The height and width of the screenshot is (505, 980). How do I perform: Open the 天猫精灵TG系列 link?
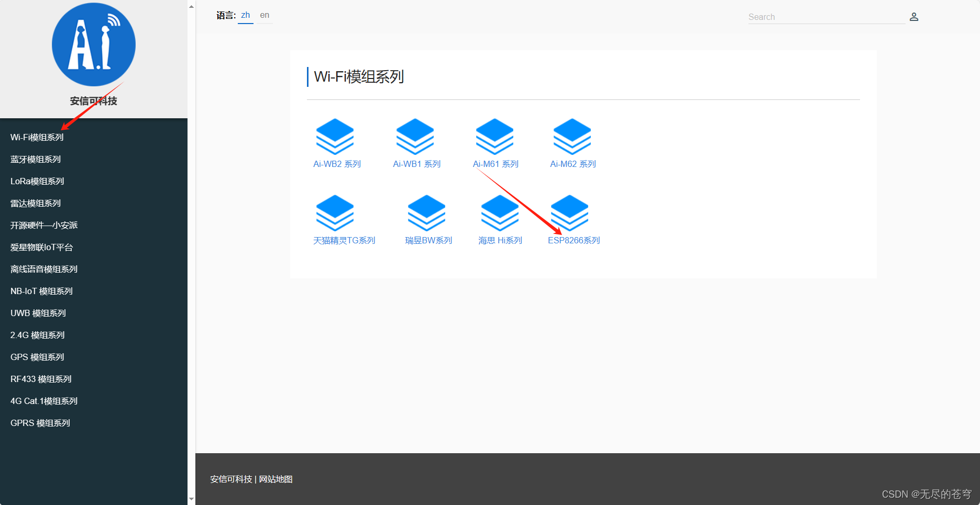(x=344, y=240)
